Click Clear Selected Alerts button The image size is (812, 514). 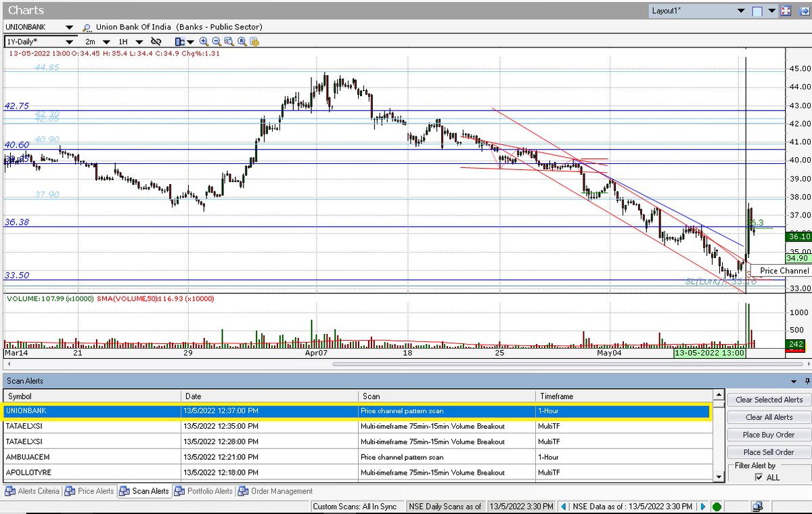(769, 400)
